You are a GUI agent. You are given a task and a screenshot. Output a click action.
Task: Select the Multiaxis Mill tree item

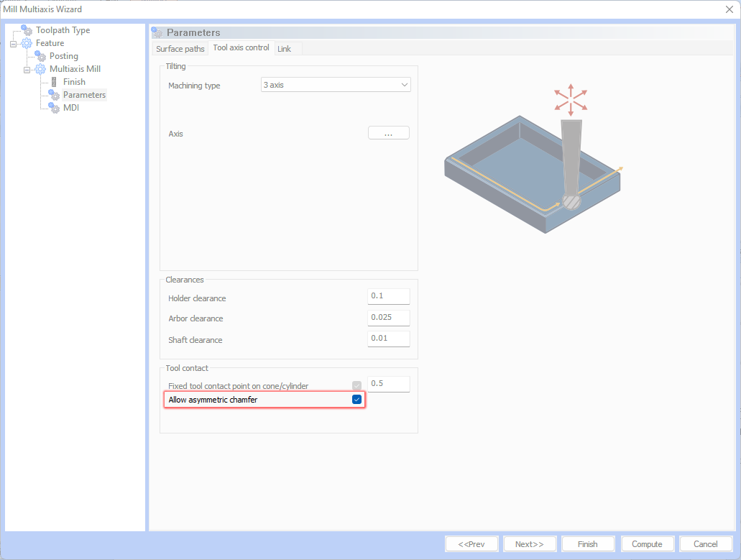[x=75, y=69]
